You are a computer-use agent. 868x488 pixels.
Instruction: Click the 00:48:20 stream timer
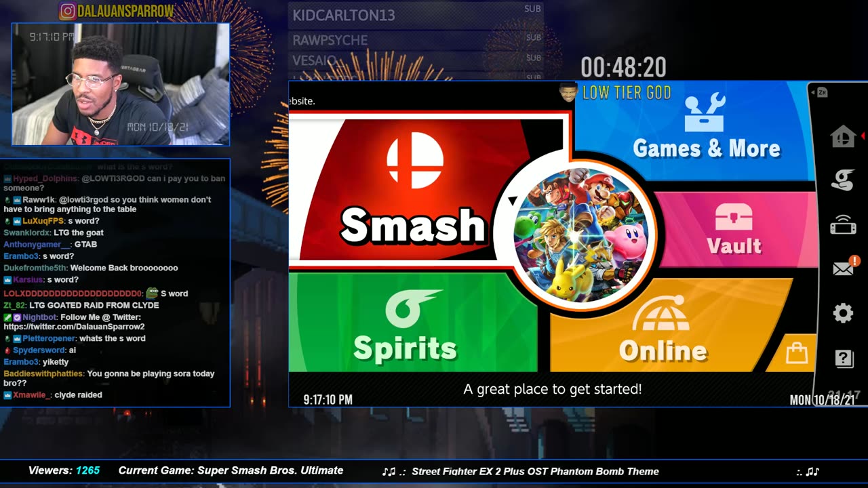[x=623, y=68]
